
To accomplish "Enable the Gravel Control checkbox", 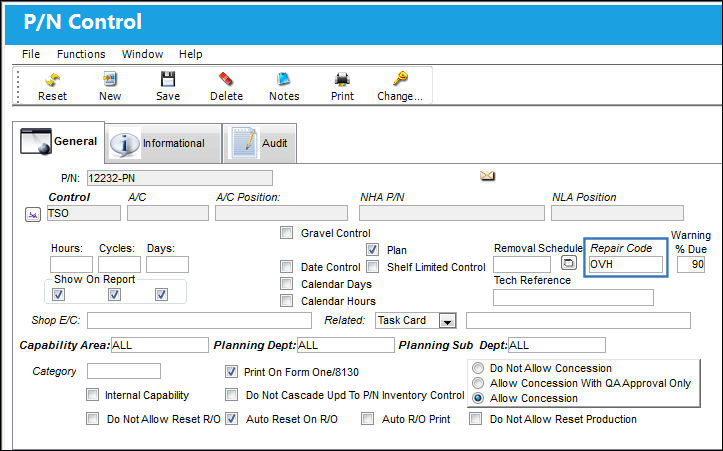I will pyautogui.click(x=286, y=233).
